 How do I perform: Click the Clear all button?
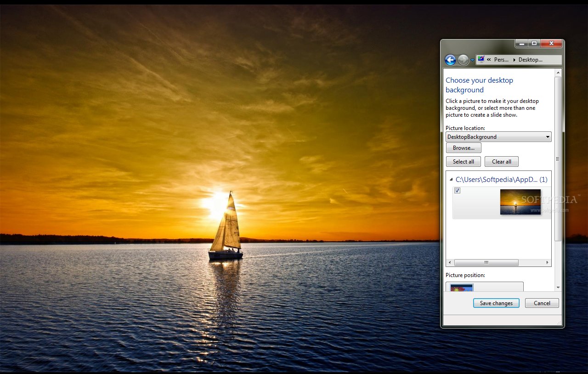502,162
